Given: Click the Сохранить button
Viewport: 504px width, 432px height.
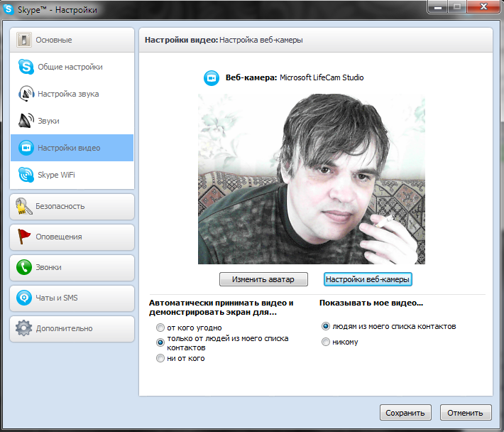Looking at the screenshot, I should (x=405, y=413).
